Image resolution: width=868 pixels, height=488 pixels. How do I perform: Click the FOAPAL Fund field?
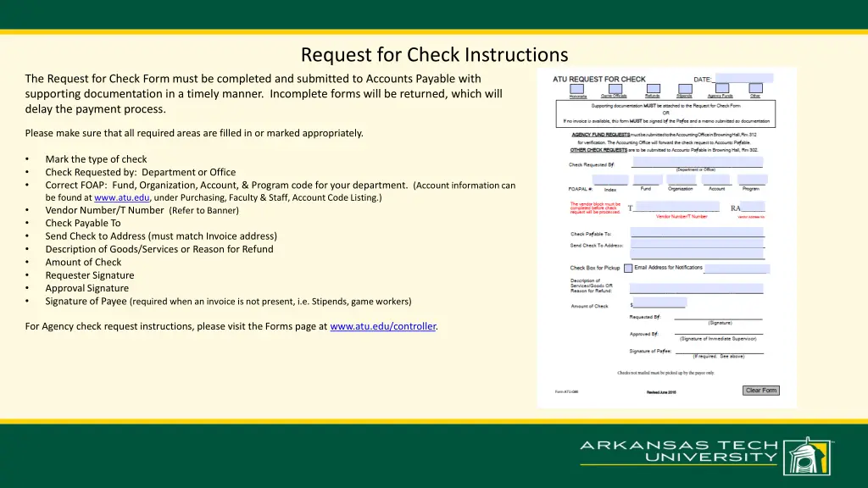pyautogui.click(x=648, y=180)
